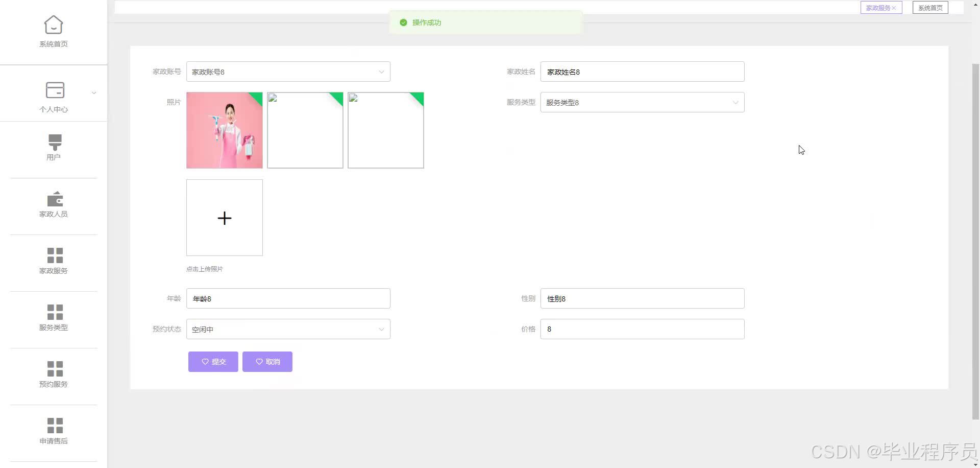Open the 服务类型 dropdown in the form
Image resolution: width=980 pixels, height=468 pixels.
pyautogui.click(x=642, y=102)
